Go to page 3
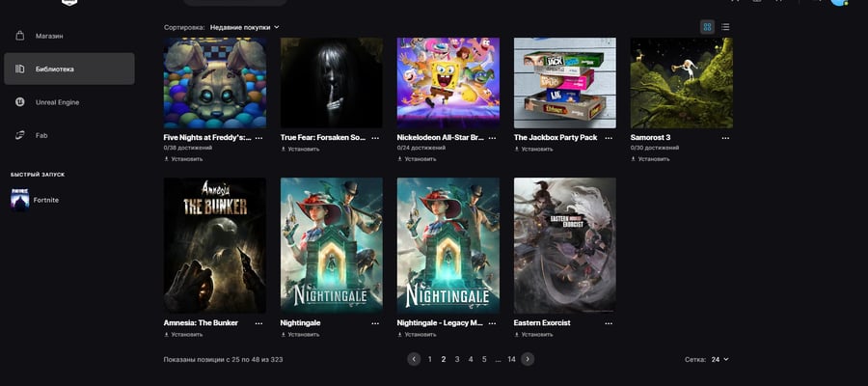Viewport: 868px width, 386px height. 457,359
